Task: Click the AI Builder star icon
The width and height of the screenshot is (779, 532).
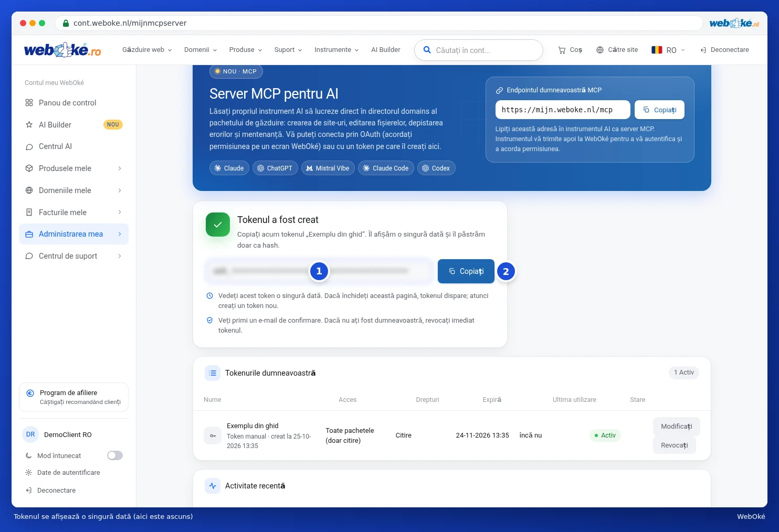Action: 29,125
